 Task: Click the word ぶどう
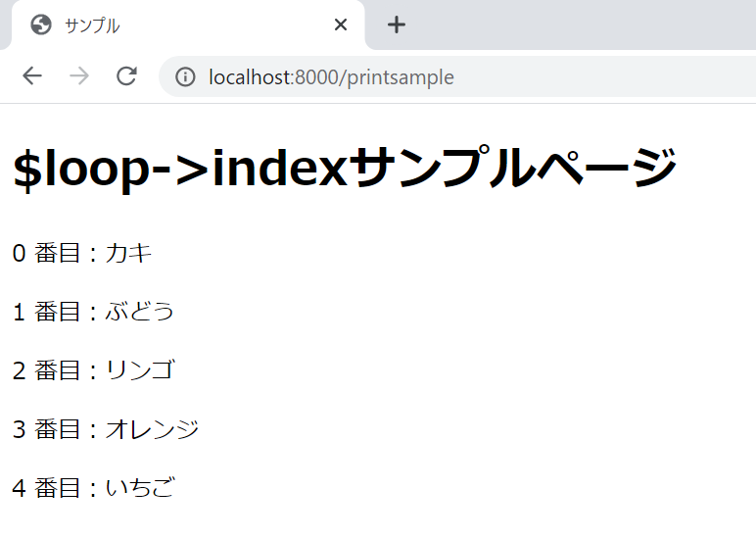point(139,312)
